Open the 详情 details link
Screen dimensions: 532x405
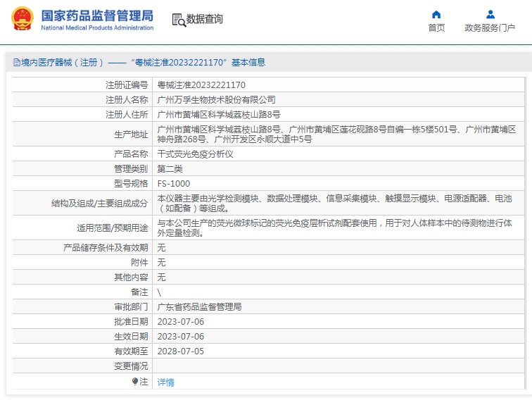coord(165,382)
